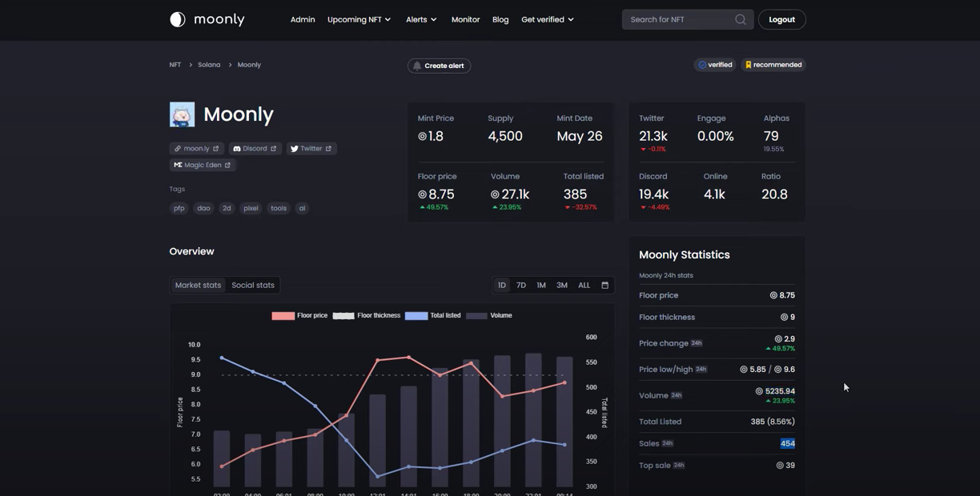This screenshot has width=980, height=496.
Task: Click Solana symbol beside Volume 27.1k
Action: point(495,194)
